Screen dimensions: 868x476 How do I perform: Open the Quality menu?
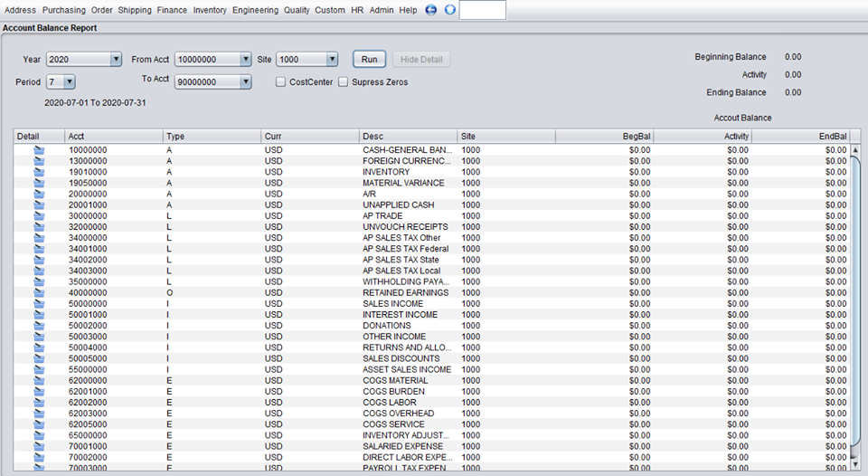(297, 10)
